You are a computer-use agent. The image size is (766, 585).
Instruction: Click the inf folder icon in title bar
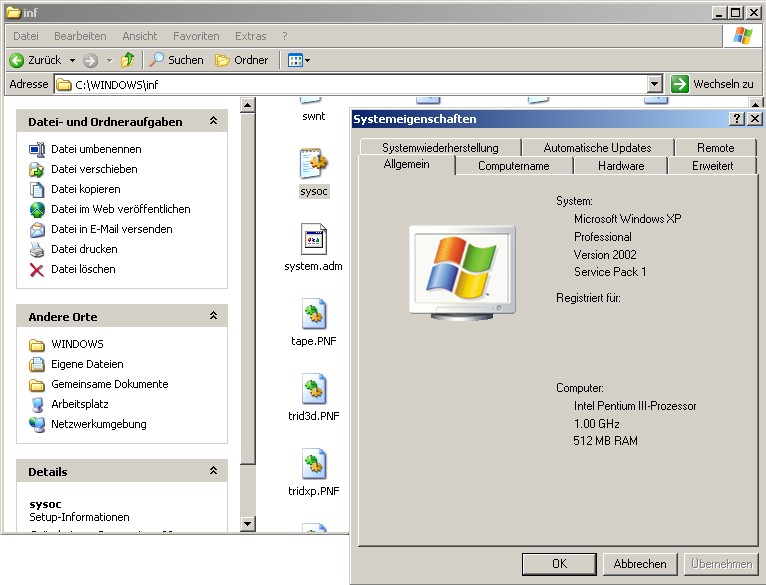pyautogui.click(x=13, y=12)
